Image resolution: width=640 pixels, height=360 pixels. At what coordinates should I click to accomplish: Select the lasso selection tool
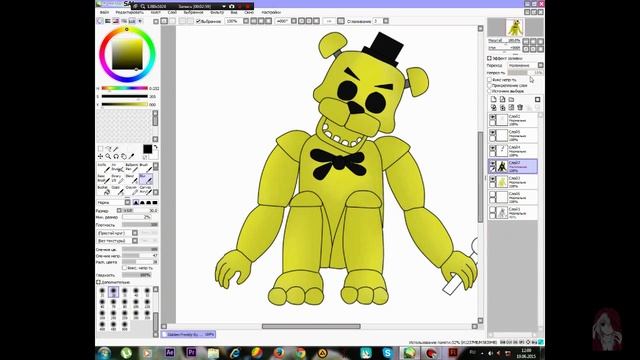pyautogui.click(x=108, y=149)
